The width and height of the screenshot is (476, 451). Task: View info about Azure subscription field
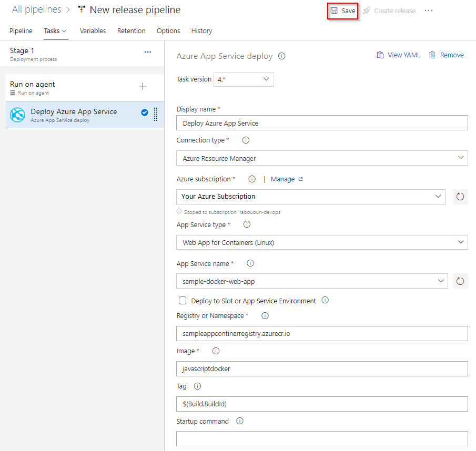(x=251, y=179)
